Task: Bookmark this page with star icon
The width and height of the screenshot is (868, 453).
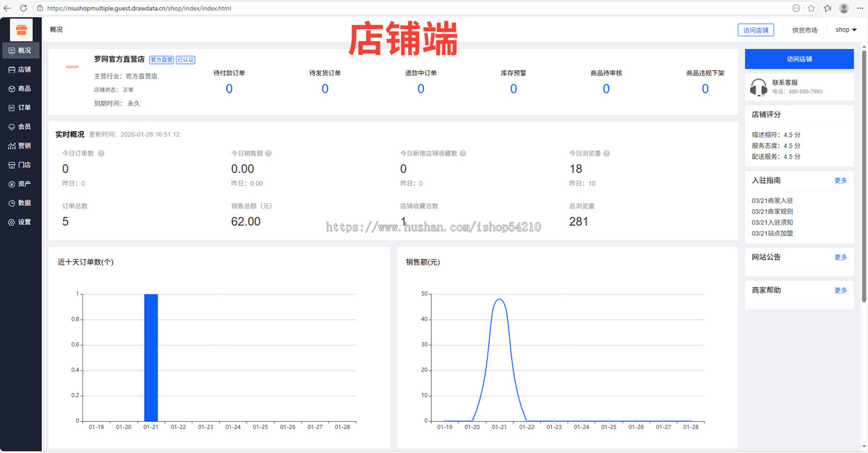Action: [812, 8]
